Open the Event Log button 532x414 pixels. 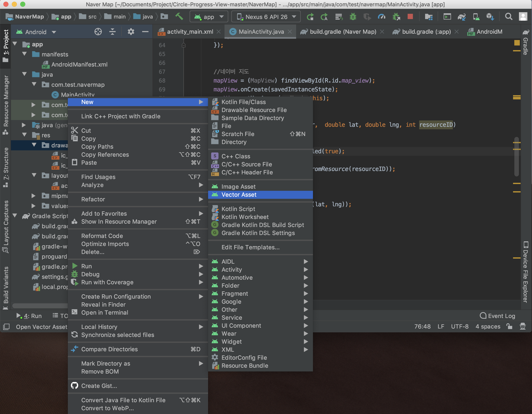497,316
